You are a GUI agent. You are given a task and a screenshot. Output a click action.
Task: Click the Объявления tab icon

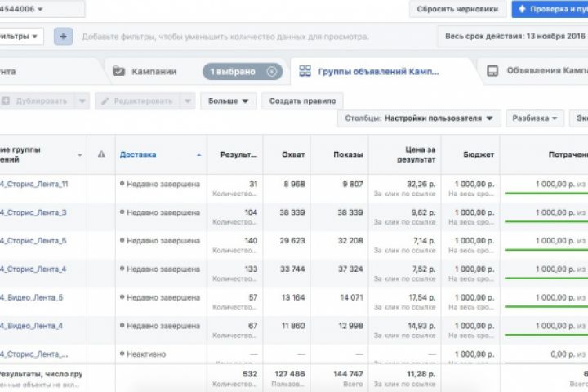coord(492,71)
